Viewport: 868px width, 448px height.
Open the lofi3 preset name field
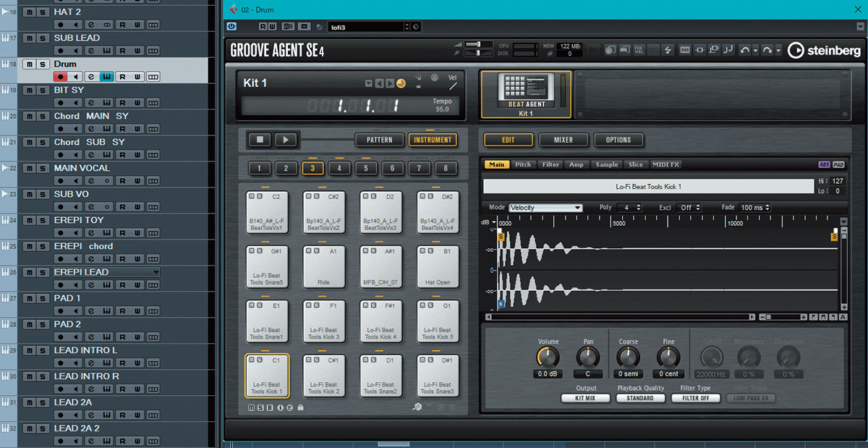pyautogui.click(x=369, y=27)
